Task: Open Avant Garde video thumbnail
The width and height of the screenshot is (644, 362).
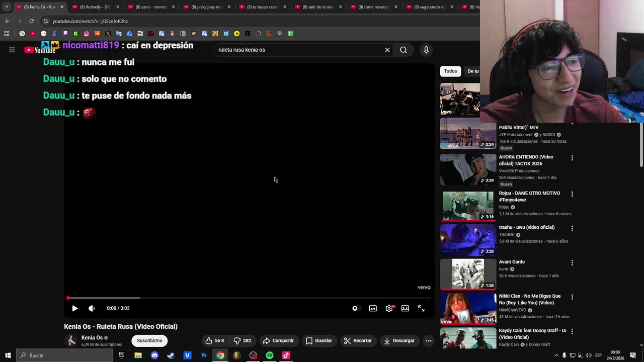Action: pos(468,274)
